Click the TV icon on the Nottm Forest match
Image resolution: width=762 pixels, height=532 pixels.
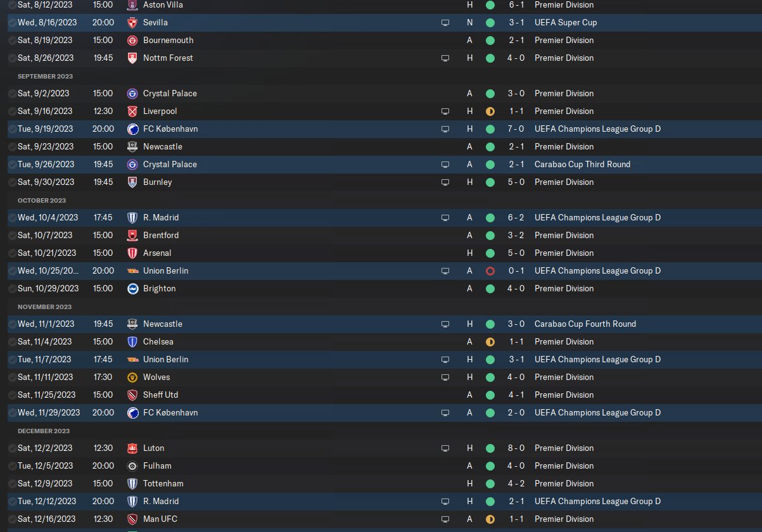tap(445, 58)
